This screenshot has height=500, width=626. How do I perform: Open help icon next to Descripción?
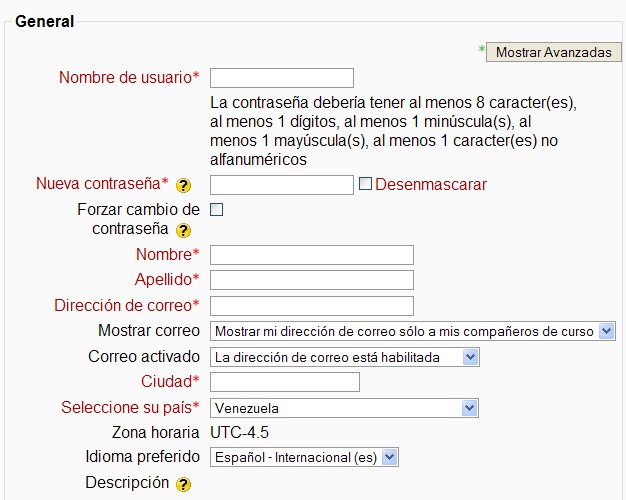(x=184, y=485)
